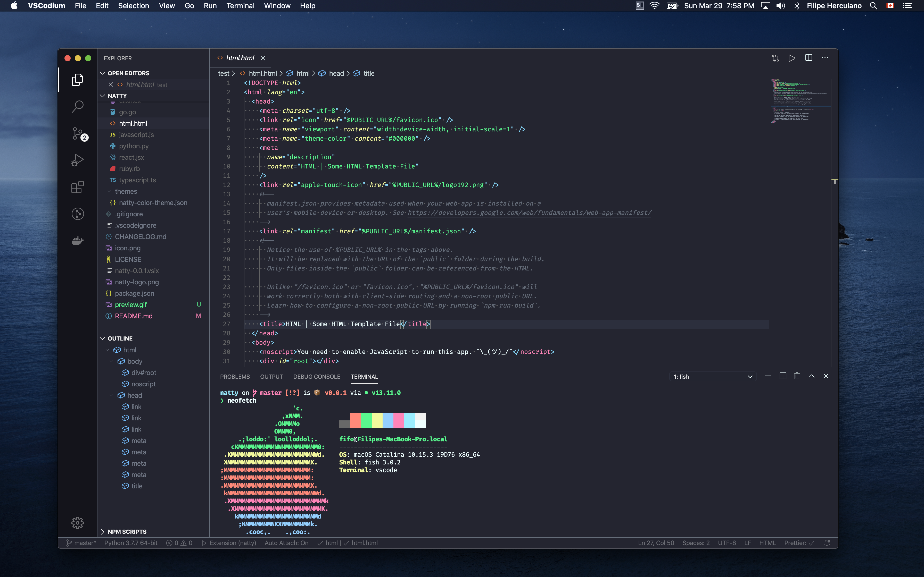The height and width of the screenshot is (577, 924).
Task: Open the Source Control view
Action: [x=78, y=134]
